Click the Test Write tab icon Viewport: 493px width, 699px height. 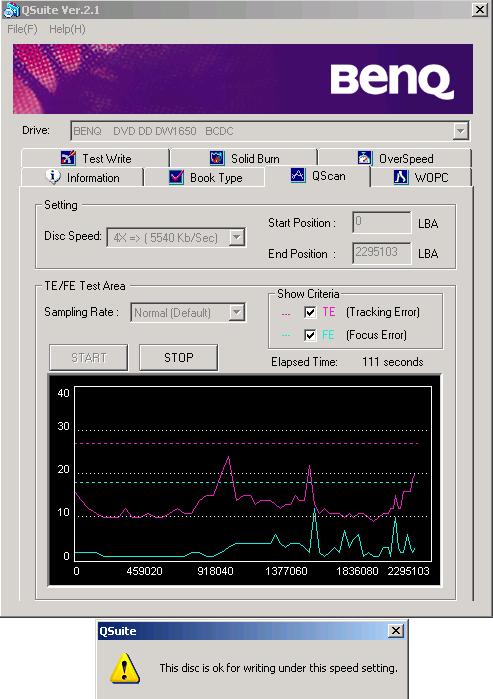coord(68,158)
